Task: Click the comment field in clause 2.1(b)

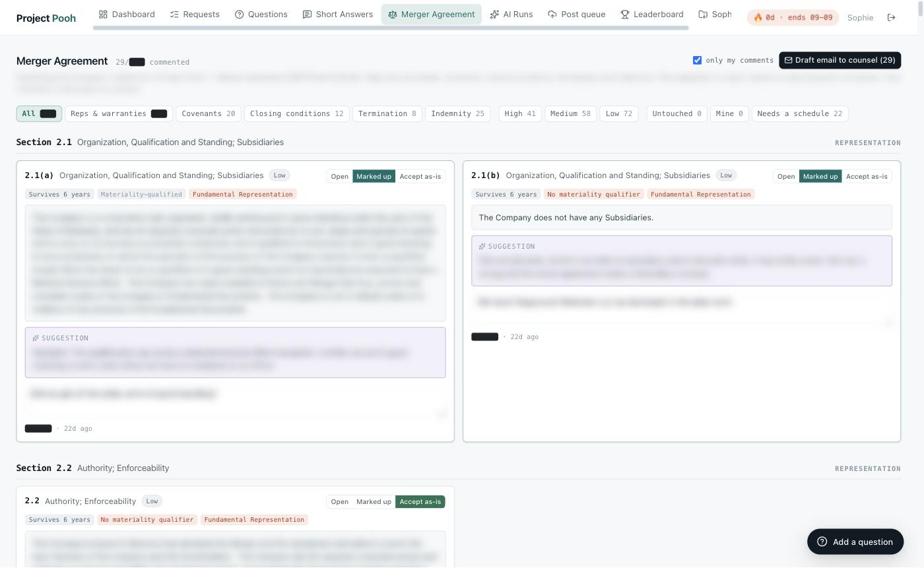Action: coord(681,308)
